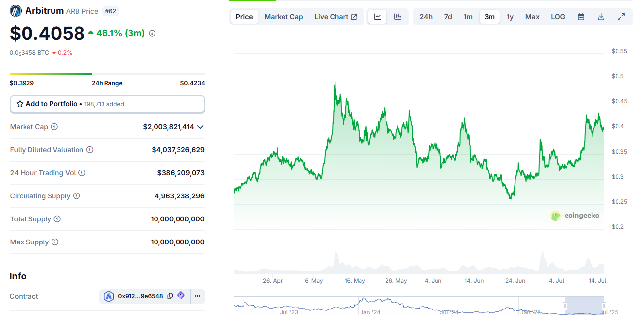
Task: Select the Price tab
Action: 244,16
